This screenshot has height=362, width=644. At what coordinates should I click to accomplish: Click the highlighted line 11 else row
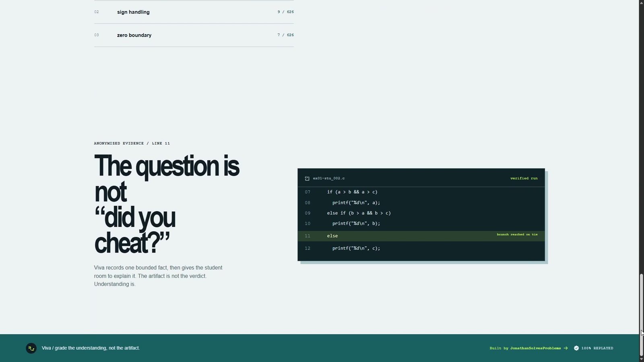[x=421, y=236]
